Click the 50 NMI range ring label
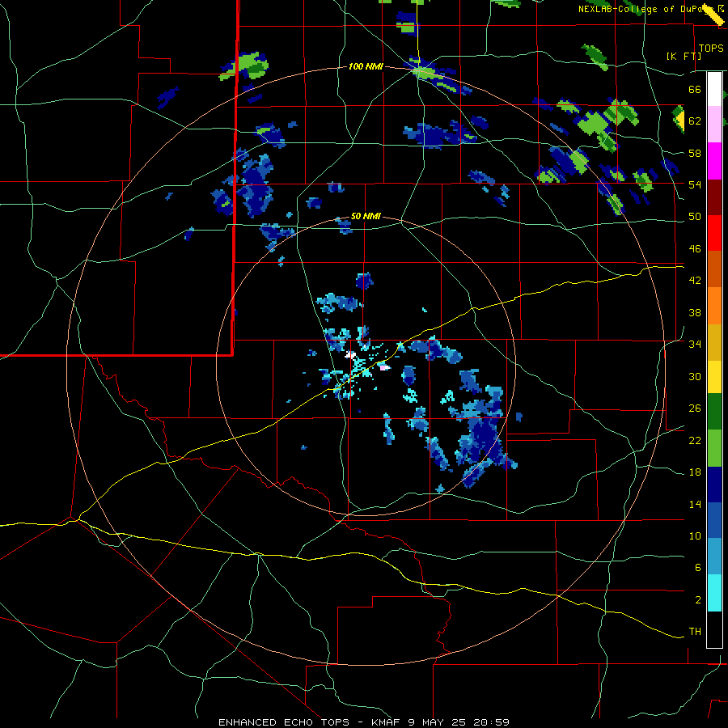Image resolution: width=728 pixels, height=728 pixels. pyautogui.click(x=366, y=216)
